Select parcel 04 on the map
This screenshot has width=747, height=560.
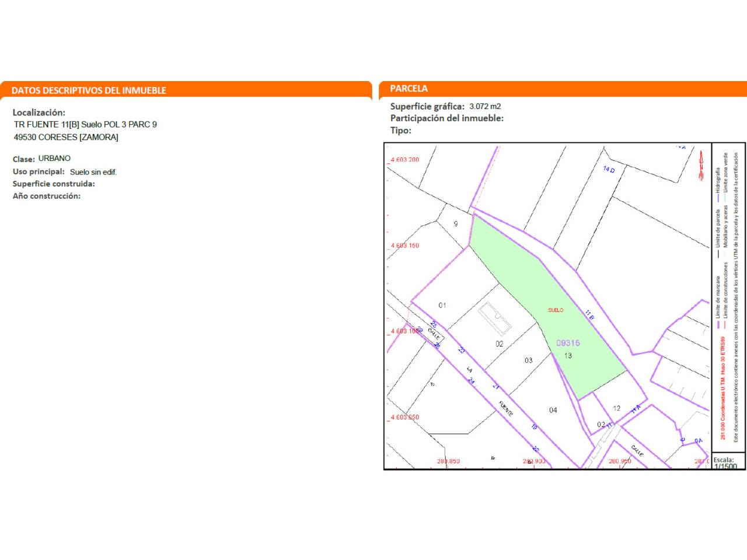click(x=553, y=410)
